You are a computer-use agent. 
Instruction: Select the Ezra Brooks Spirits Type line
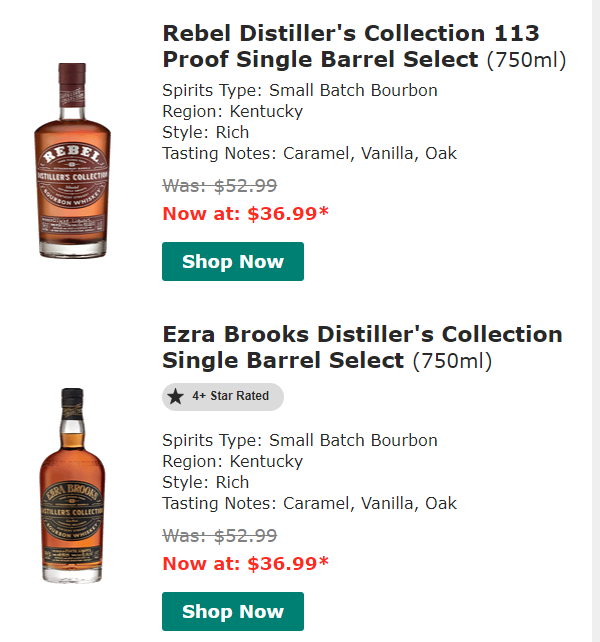[300, 440]
